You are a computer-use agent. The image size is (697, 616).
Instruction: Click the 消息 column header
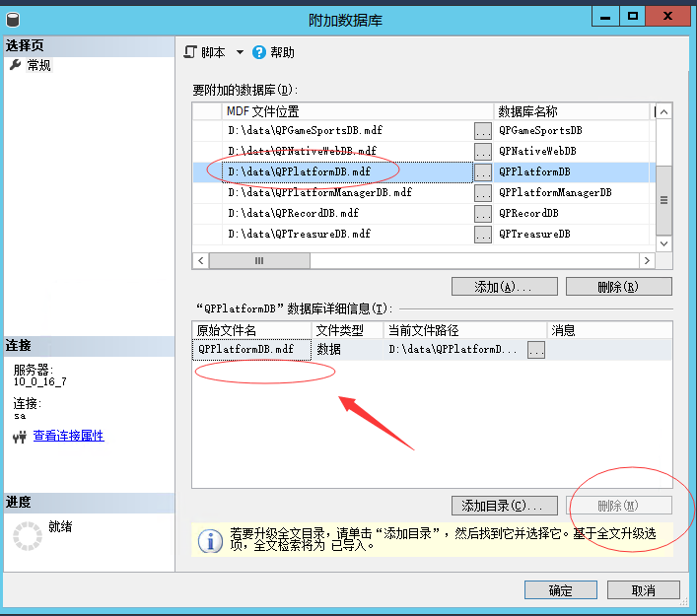pyautogui.click(x=609, y=330)
